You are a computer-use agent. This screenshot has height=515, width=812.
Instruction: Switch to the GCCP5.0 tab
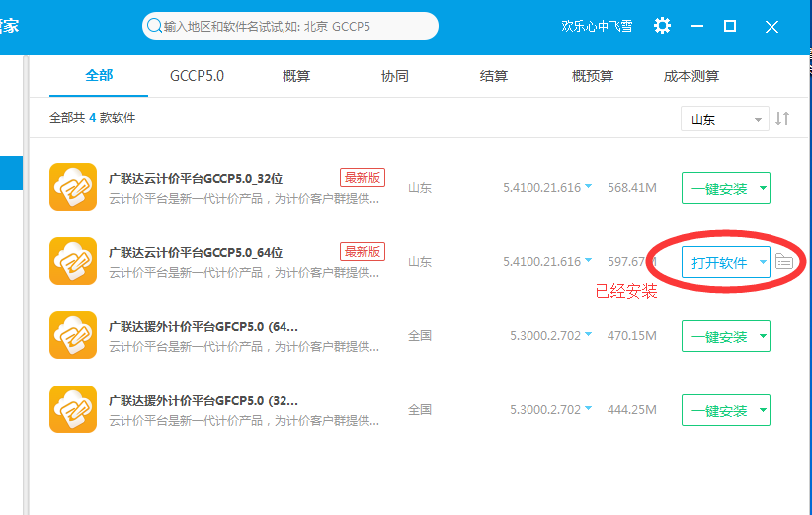(x=197, y=76)
